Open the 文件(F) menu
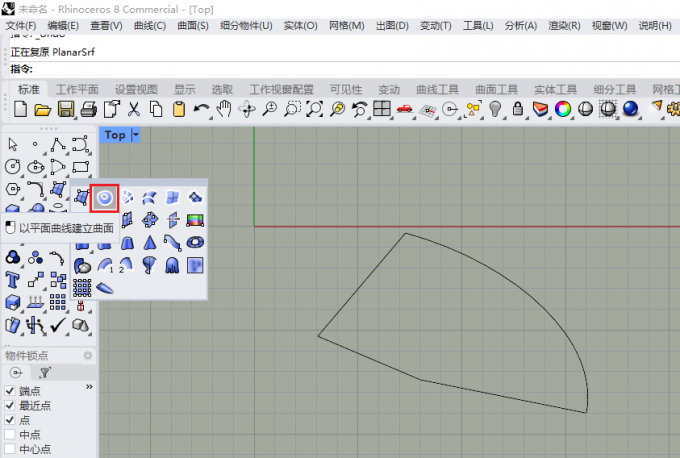The image size is (680, 458). (x=21, y=26)
